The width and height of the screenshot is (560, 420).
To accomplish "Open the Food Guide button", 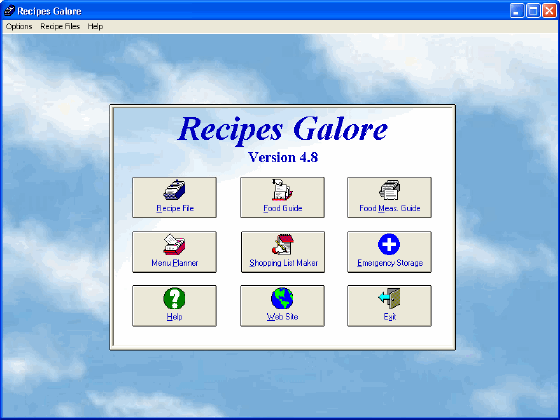I will click(282, 198).
